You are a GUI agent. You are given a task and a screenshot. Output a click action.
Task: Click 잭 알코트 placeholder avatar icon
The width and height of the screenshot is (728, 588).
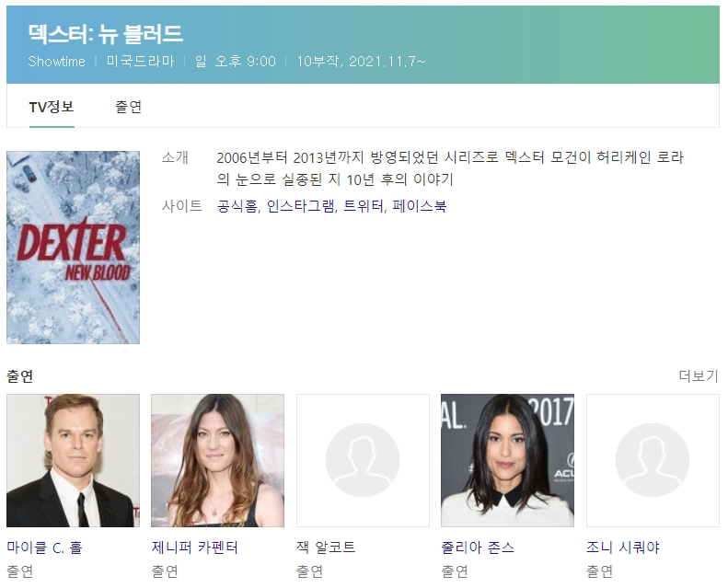coord(363,460)
